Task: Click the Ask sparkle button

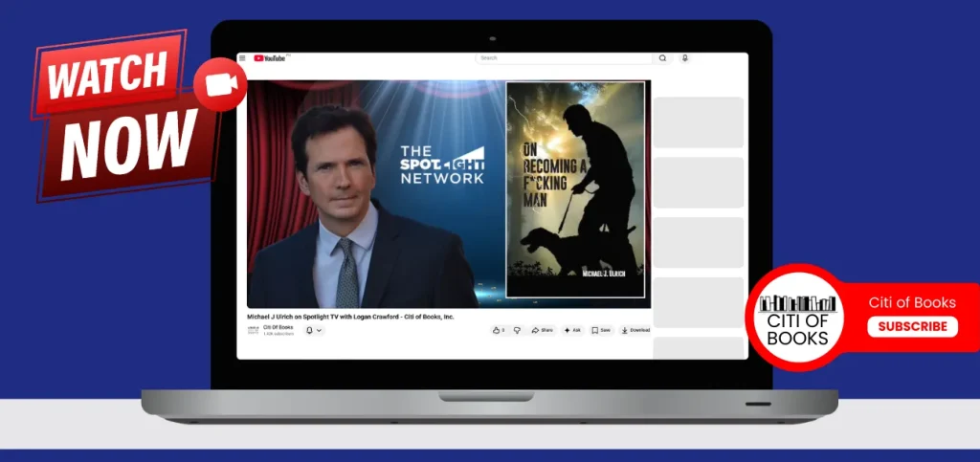Action: coord(572,330)
